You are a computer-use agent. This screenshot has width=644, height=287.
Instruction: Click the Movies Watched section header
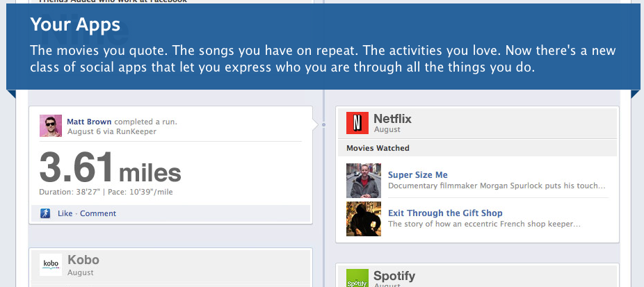point(378,148)
